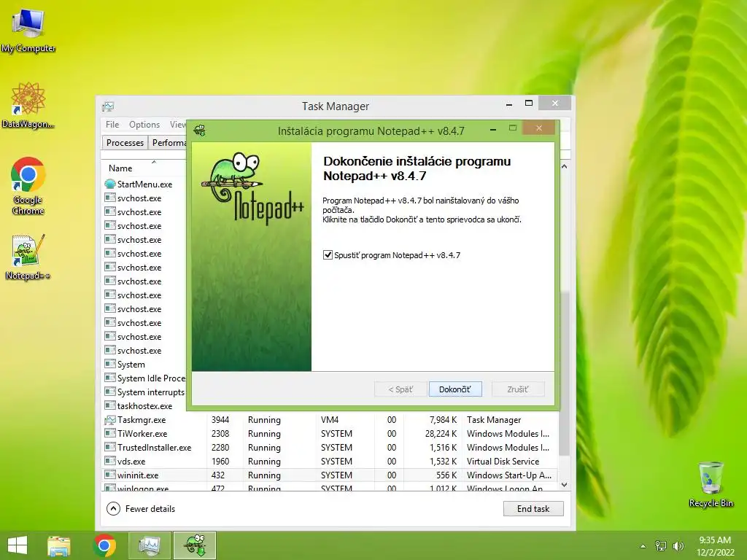
Task: Open the volume tray icon
Action: [x=678, y=546]
